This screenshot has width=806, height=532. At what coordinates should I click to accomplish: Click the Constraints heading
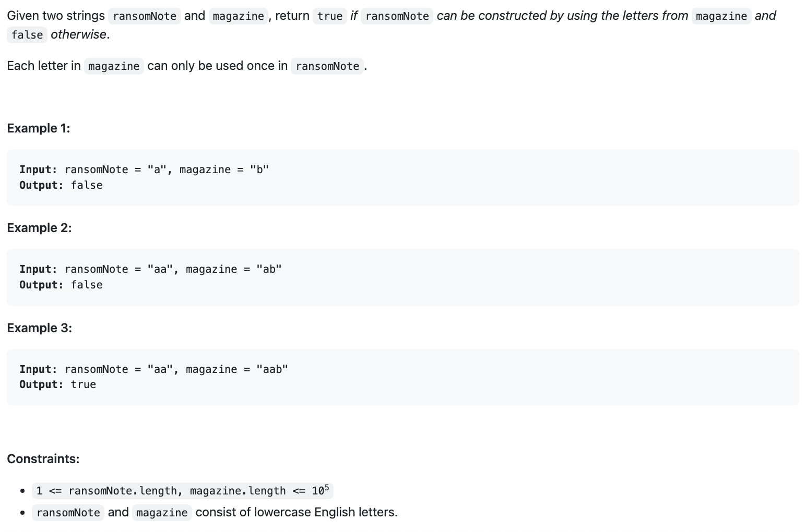(x=43, y=459)
